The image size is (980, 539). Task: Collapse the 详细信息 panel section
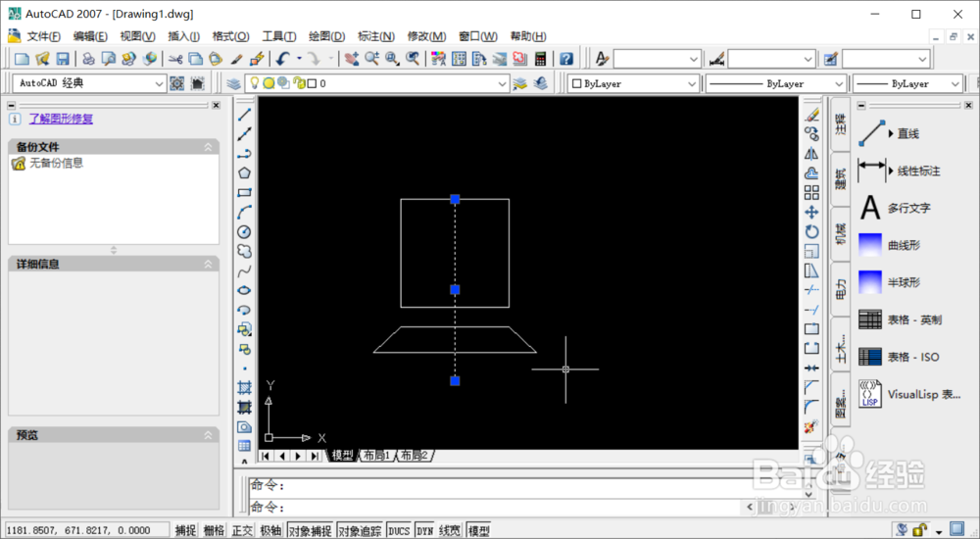pyautogui.click(x=208, y=265)
